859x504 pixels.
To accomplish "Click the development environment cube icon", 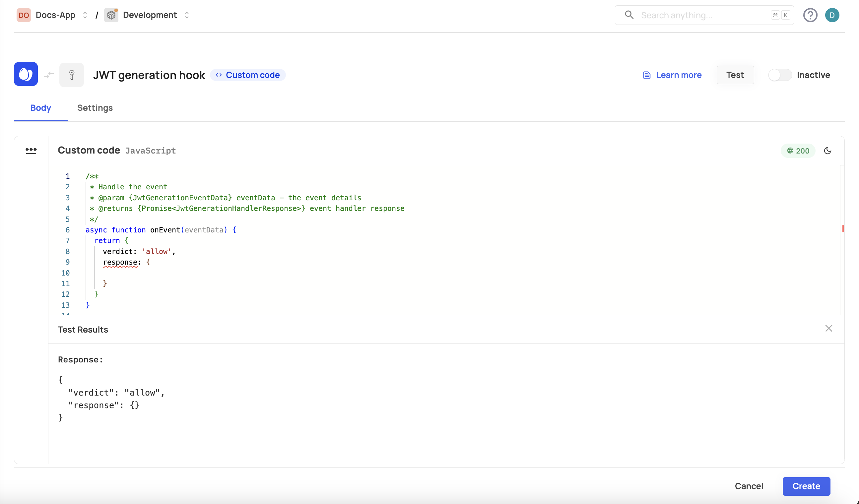I will point(111,15).
